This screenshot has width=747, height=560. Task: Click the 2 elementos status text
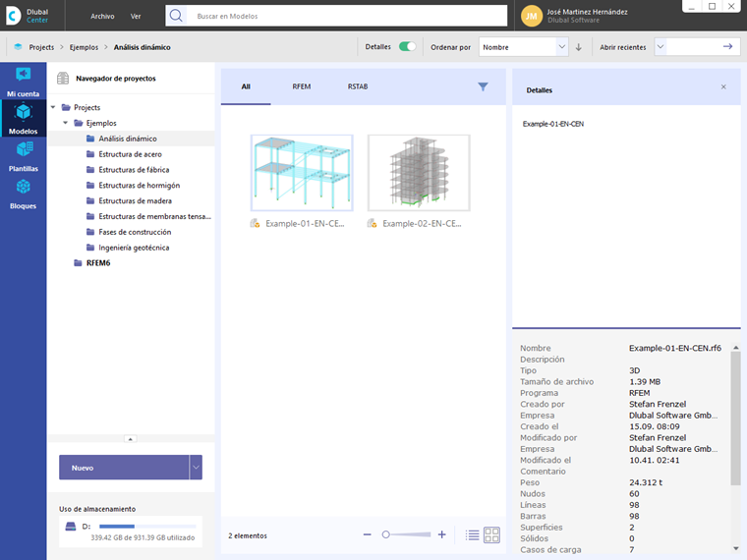point(248,535)
